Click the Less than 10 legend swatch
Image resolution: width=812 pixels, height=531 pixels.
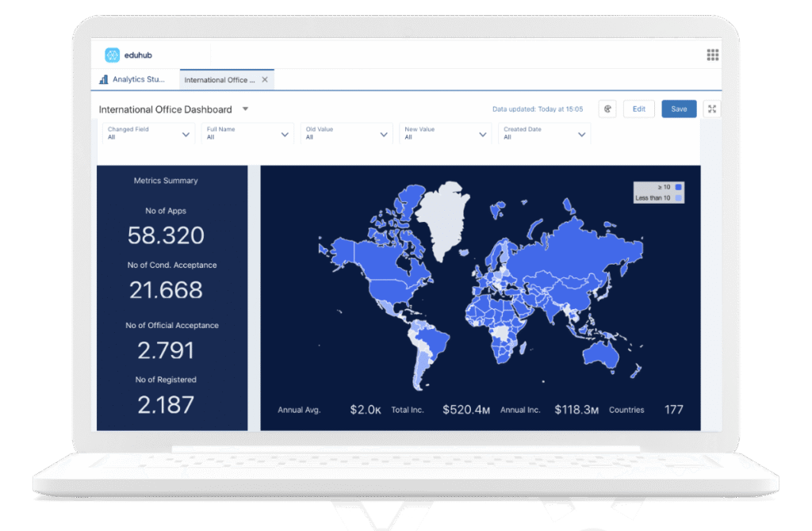(x=677, y=197)
